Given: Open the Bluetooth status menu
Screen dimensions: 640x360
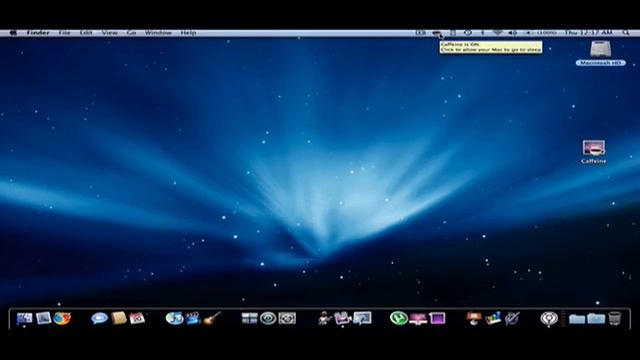Looking at the screenshot, I should 482,33.
